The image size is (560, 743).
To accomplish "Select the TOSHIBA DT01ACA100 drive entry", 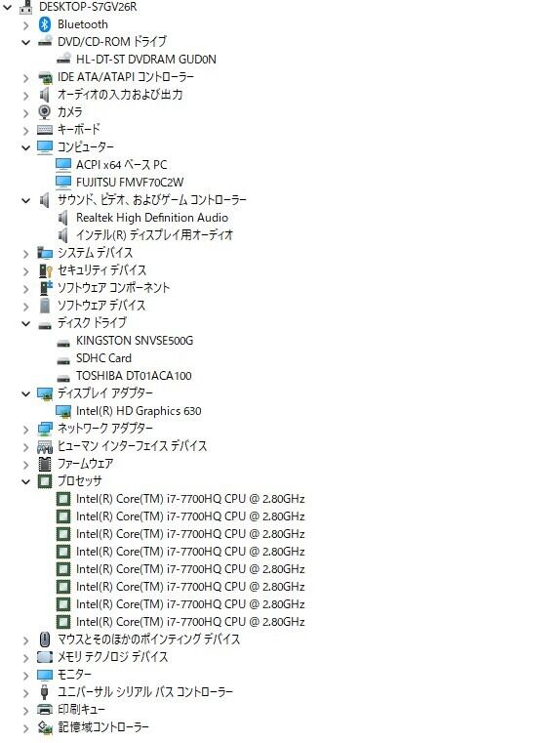I will click(134, 376).
